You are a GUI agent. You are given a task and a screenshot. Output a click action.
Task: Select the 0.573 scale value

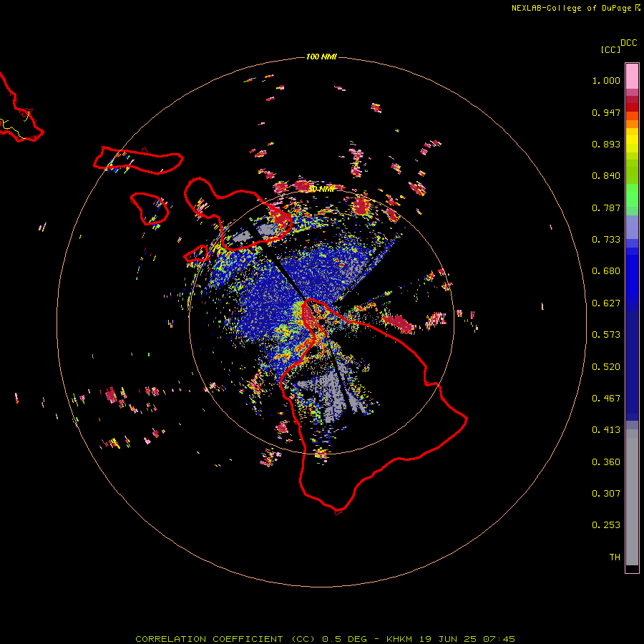pos(606,335)
